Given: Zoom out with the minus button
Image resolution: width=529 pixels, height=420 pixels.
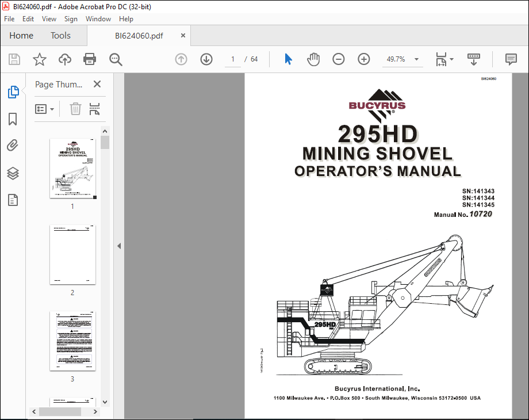Looking at the screenshot, I should (338, 59).
